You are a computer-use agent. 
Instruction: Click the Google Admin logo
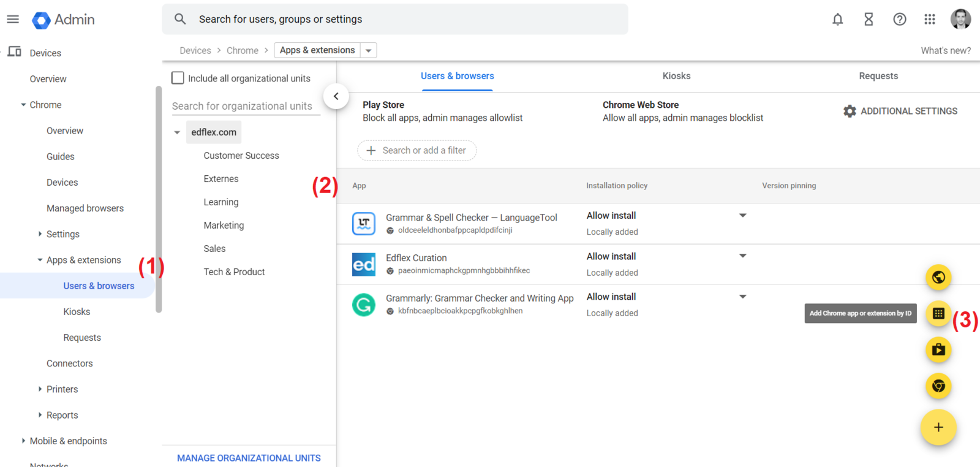(64, 20)
